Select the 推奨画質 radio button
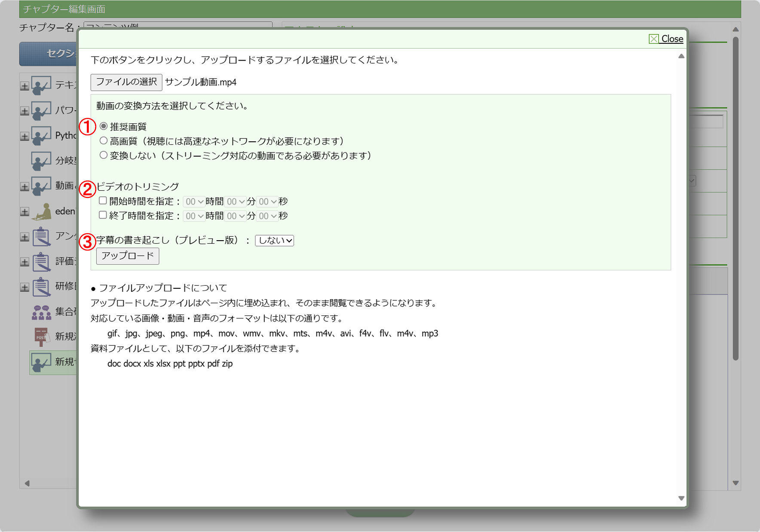Viewport: 760px width, 532px height. [104, 126]
